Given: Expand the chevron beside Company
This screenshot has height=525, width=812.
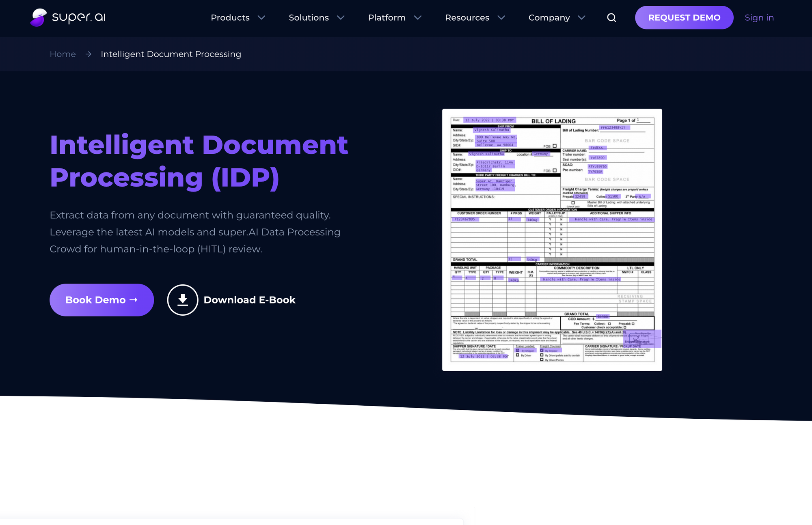Looking at the screenshot, I should click(x=582, y=17).
